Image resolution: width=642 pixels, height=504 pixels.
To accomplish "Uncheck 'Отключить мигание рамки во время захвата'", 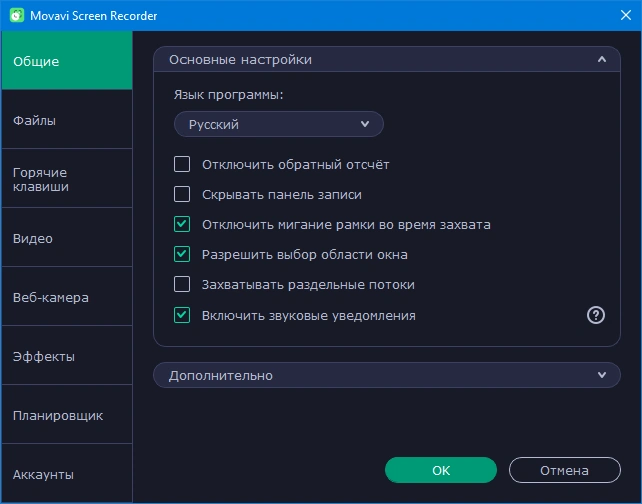I will [x=182, y=224].
